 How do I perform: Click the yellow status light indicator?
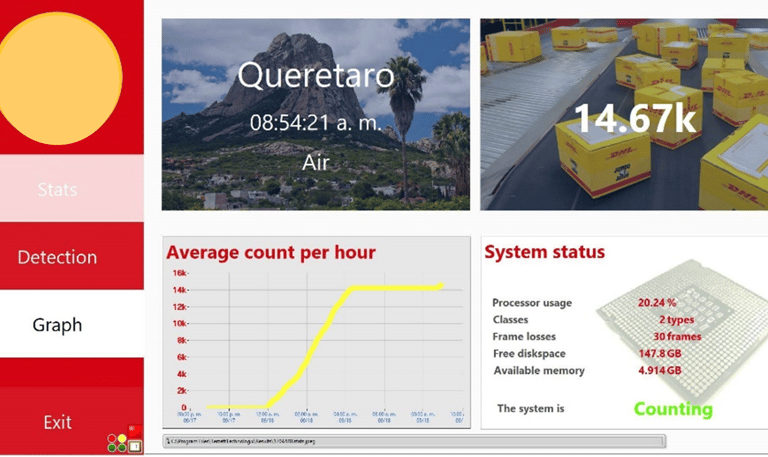(121, 438)
